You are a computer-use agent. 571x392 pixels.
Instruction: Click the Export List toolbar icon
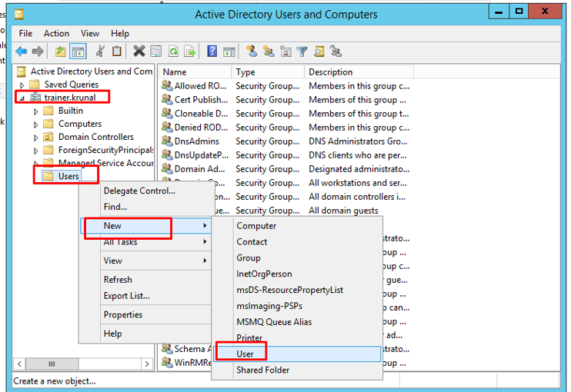point(190,51)
